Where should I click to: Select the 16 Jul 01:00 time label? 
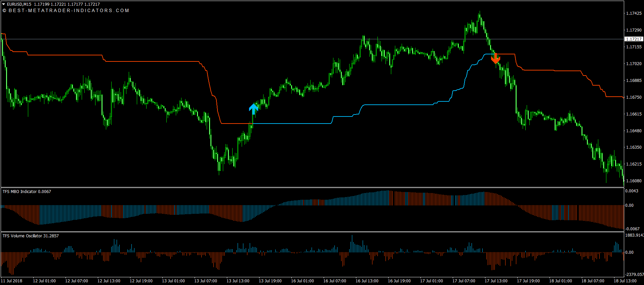pos(303,281)
